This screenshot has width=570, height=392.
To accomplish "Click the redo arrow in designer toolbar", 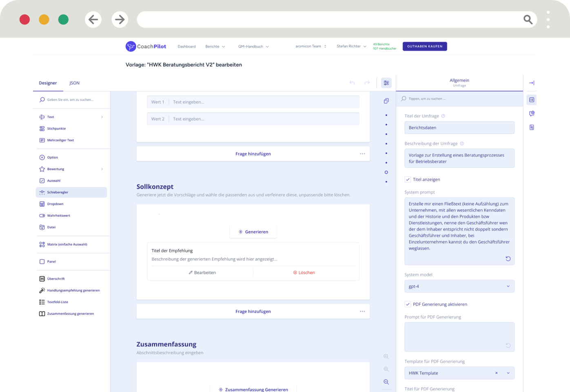I will click(x=367, y=83).
